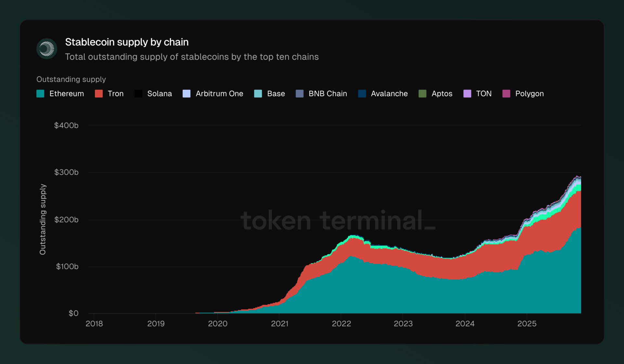Click the BNB Chain legend swatch
The height and width of the screenshot is (364, 624).
pyautogui.click(x=300, y=94)
